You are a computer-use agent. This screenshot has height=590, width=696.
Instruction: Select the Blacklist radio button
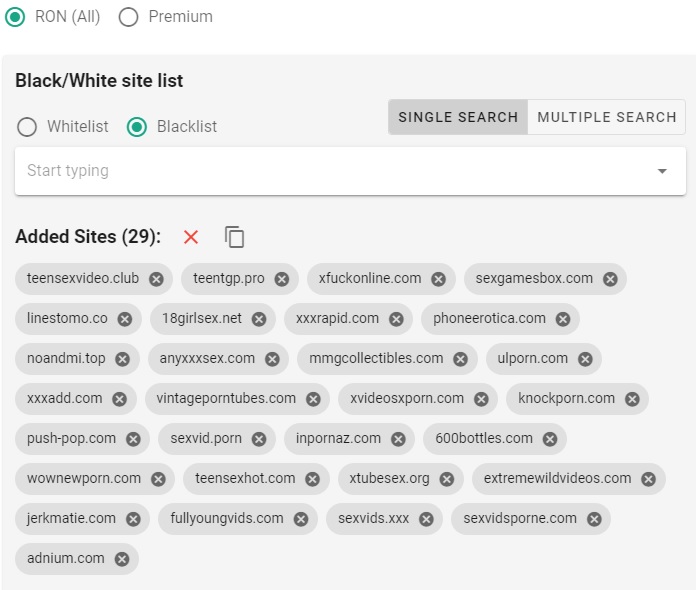(137, 127)
